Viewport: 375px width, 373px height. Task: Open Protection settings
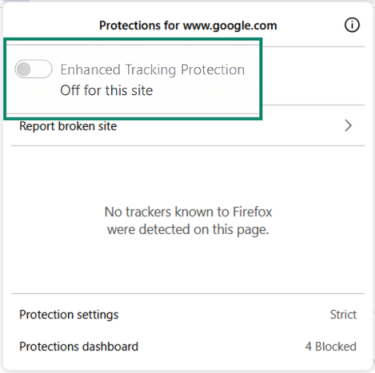[188, 314]
